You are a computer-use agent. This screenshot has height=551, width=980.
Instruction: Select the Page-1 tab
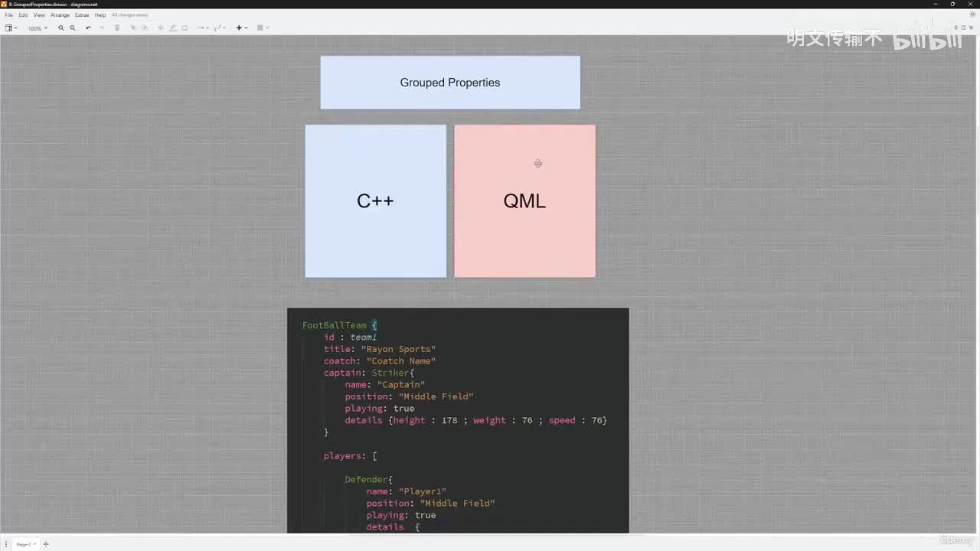25,544
